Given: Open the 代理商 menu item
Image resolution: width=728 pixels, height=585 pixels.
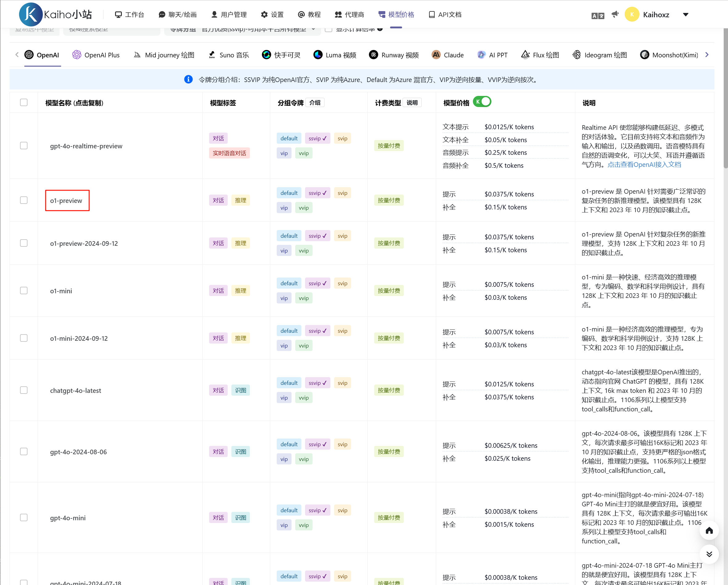Looking at the screenshot, I should pyautogui.click(x=350, y=14).
